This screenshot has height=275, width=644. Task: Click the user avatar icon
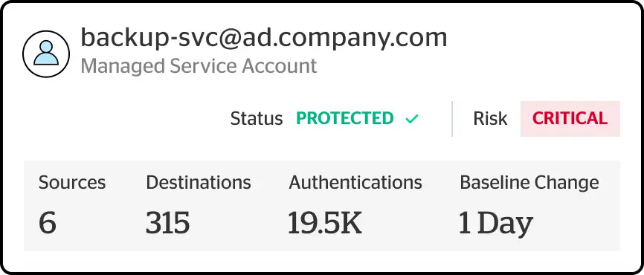(46, 54)
